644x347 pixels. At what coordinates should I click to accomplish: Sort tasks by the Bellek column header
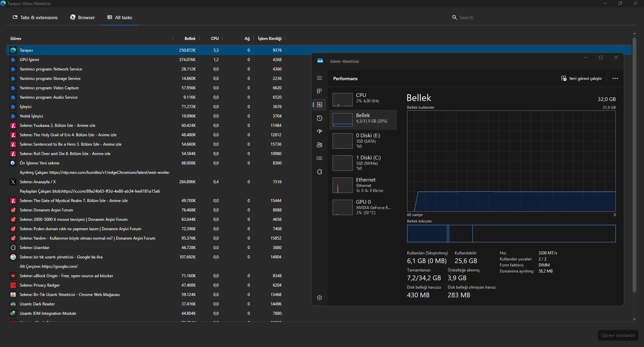pos(190,39)
